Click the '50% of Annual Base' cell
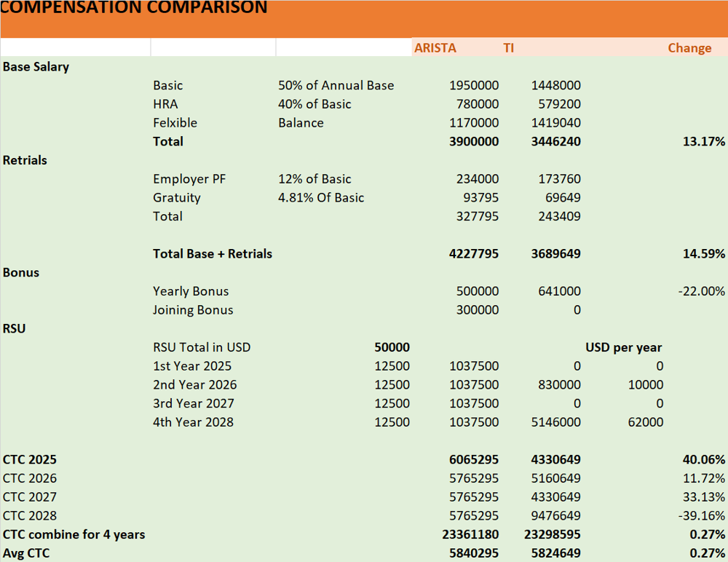Image resolution: width=728 pixels, height=562 pixels. click(336, 85)
